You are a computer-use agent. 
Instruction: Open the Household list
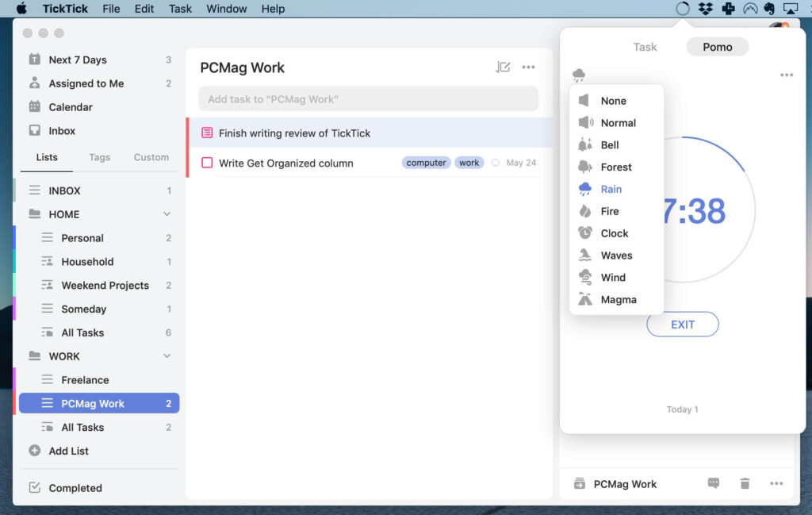(99, 262)
